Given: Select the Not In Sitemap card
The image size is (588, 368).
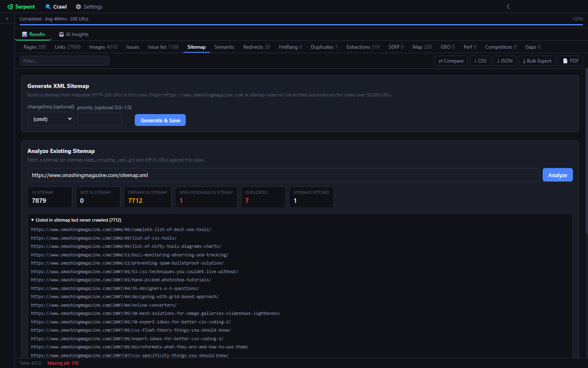Looking at the screenshot, I should coord(98,197).
